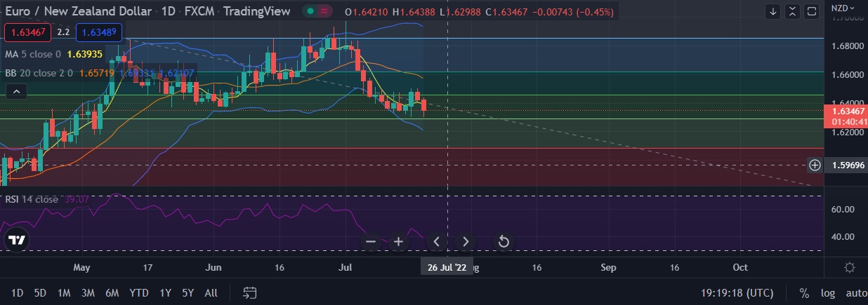Click the move pane down arrow

(x=773, y=11)
